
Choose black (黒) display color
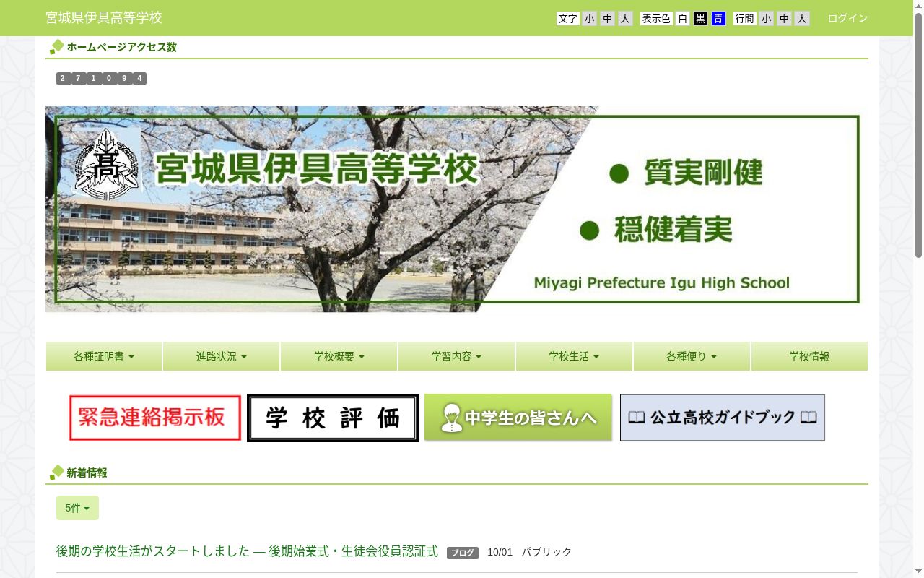tap(700, 19)
